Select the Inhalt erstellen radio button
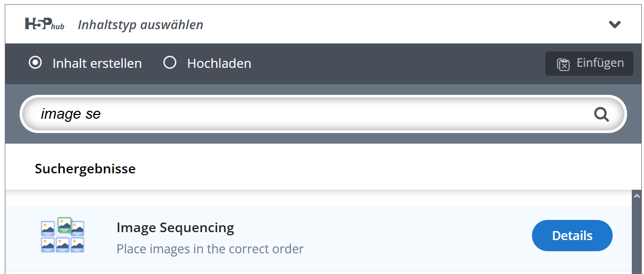 tap(36, 63)
